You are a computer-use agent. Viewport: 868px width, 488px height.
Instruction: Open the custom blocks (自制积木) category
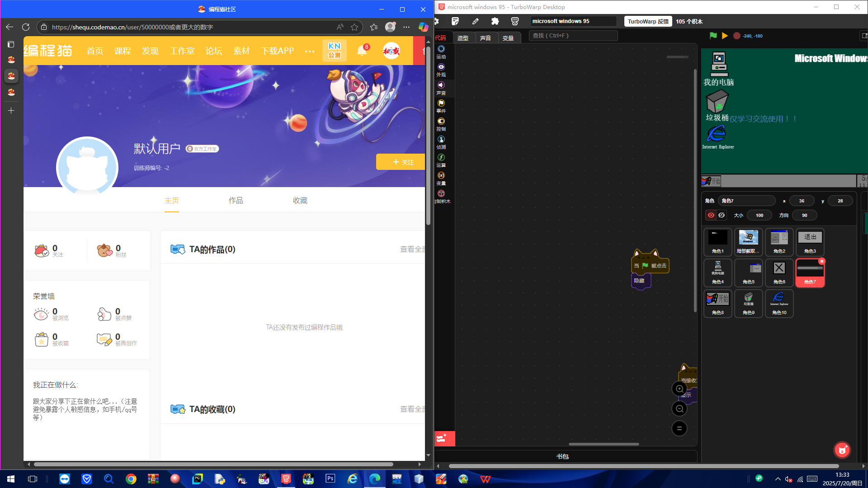pos(442,197)
